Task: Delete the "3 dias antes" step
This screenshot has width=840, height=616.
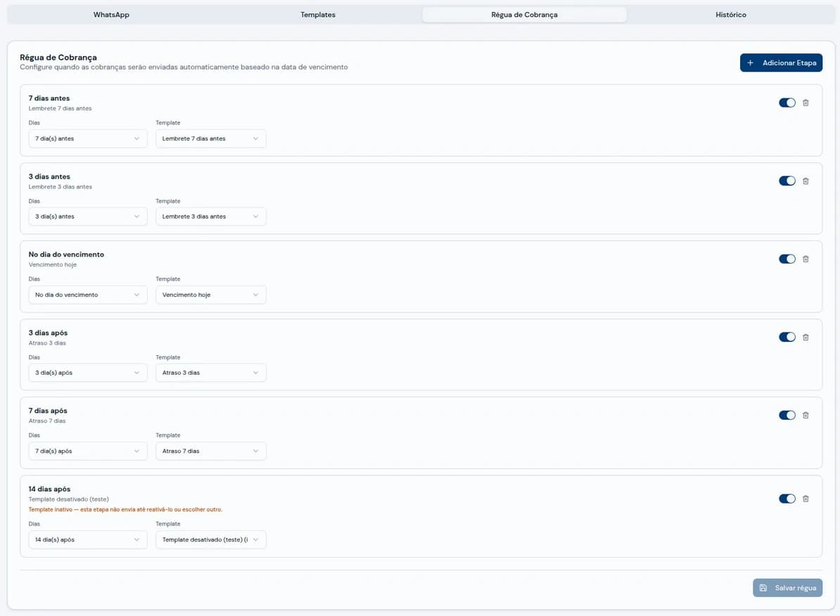Action: click(x=806, y=181)
